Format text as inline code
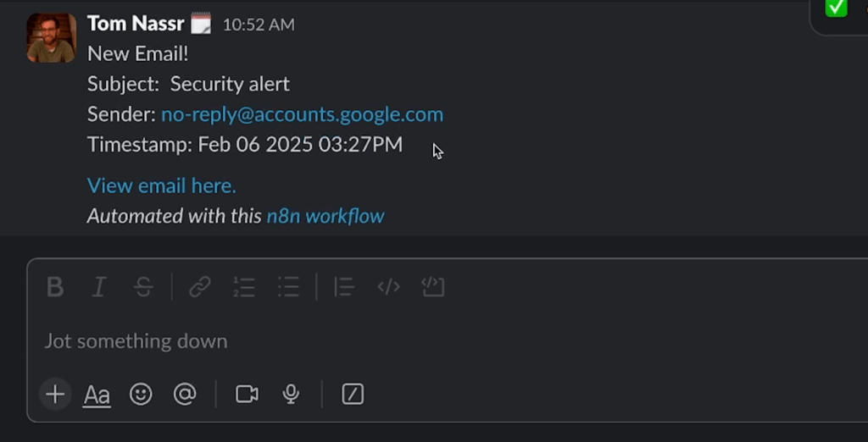 tap(388, 287)
